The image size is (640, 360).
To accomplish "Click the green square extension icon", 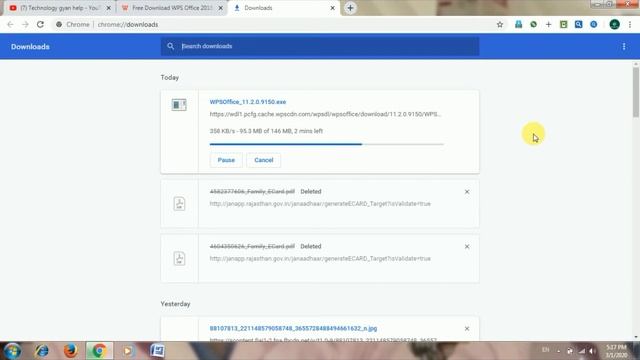I will click(564, 24).
